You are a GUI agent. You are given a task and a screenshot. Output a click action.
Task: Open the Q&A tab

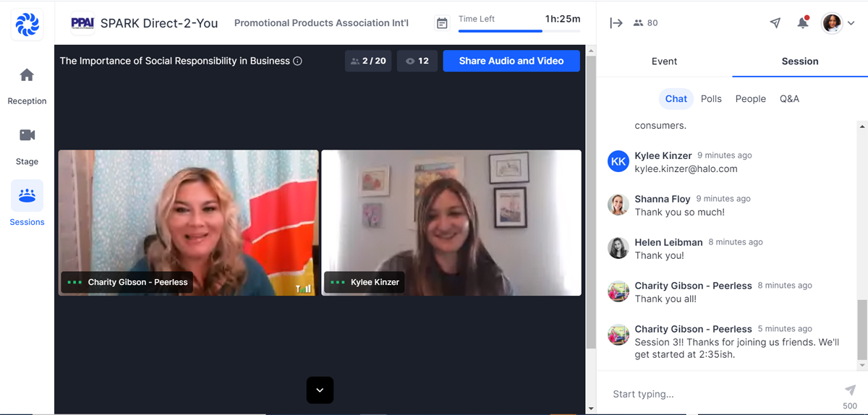pyautogui.click(x=789, y=99)
